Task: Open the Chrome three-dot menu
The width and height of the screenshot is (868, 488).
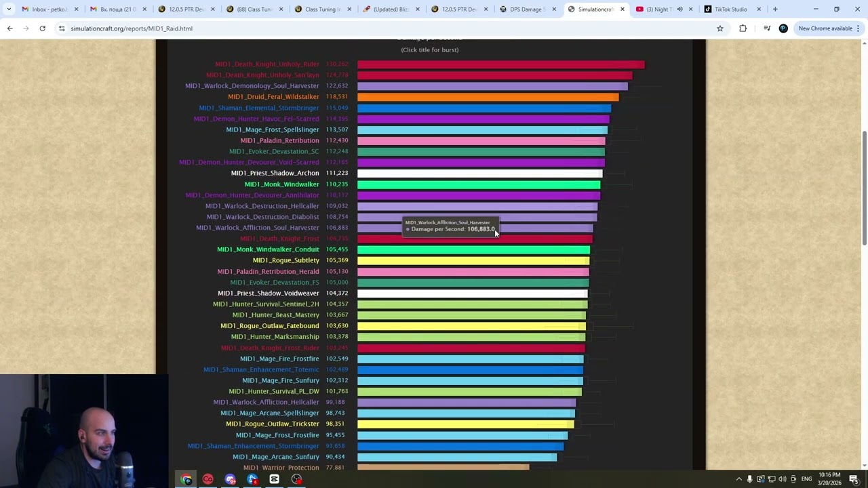Action: coord(858,28)
